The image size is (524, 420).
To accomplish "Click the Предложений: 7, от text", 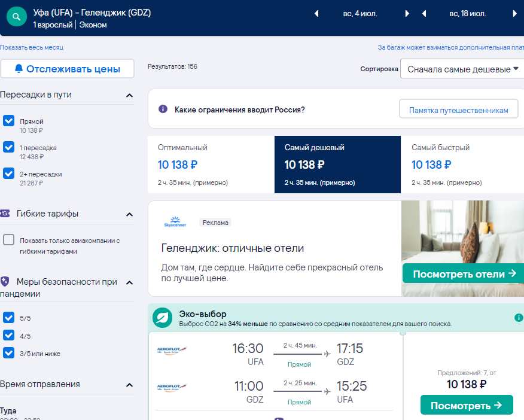I will click(x=467, y=373).
